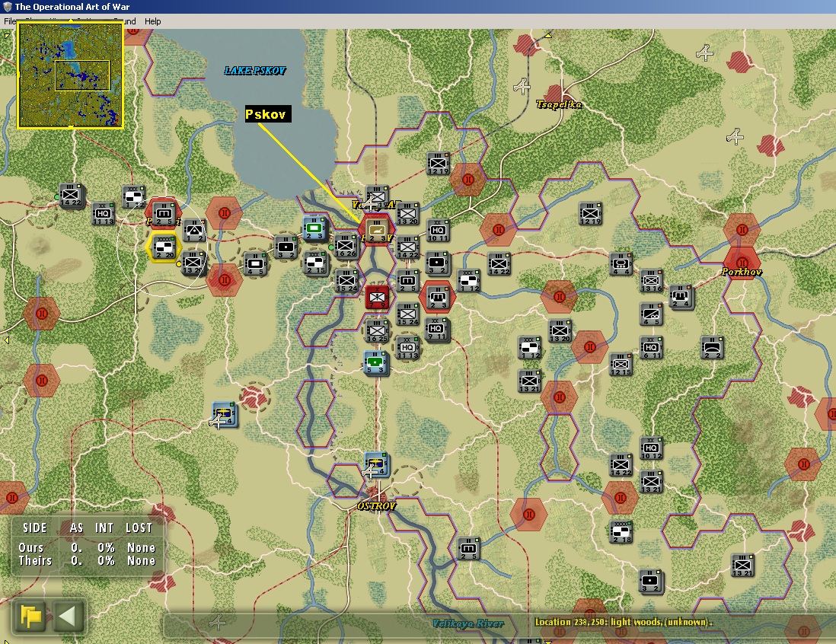Select the 4 4 cavalry-symbol unit
Image resolution: width=836 pixels, height=644 pixels.
tap(621, 263)
